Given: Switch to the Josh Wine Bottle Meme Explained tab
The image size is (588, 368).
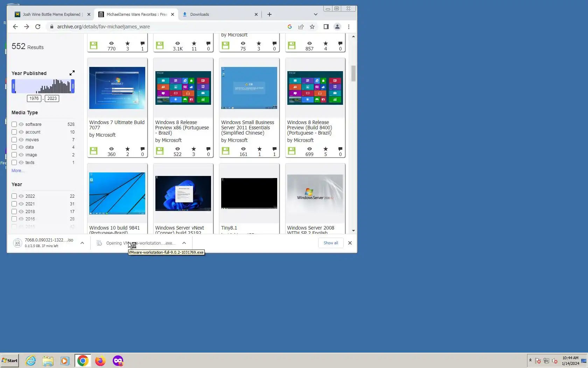Looking at the screenshot, I should 51,14.
